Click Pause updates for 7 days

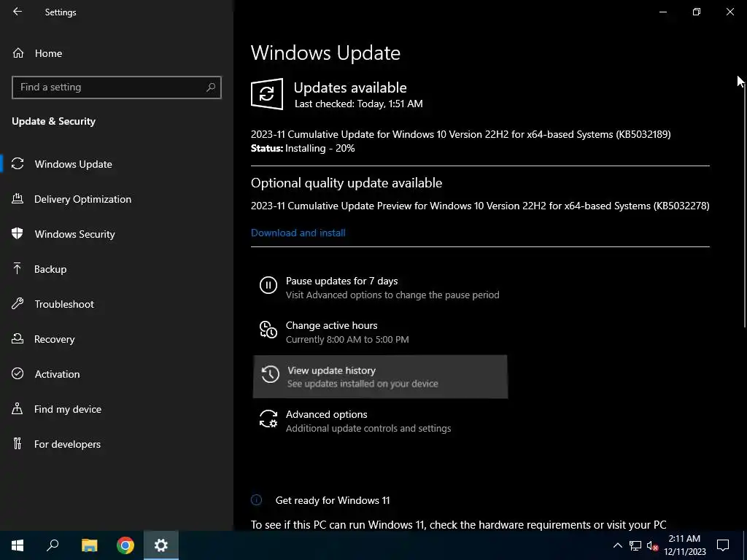tap(379, 287)
